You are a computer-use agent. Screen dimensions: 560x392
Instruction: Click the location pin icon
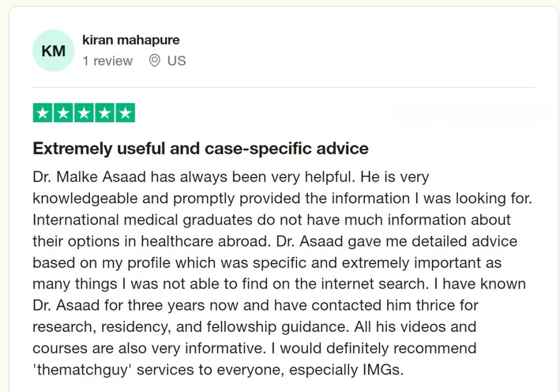155,61
